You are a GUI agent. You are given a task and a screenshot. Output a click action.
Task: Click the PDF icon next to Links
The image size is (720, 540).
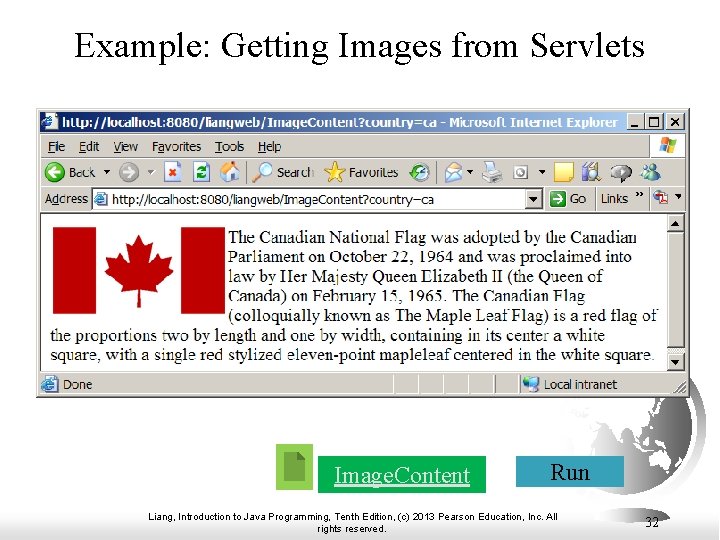661,197
